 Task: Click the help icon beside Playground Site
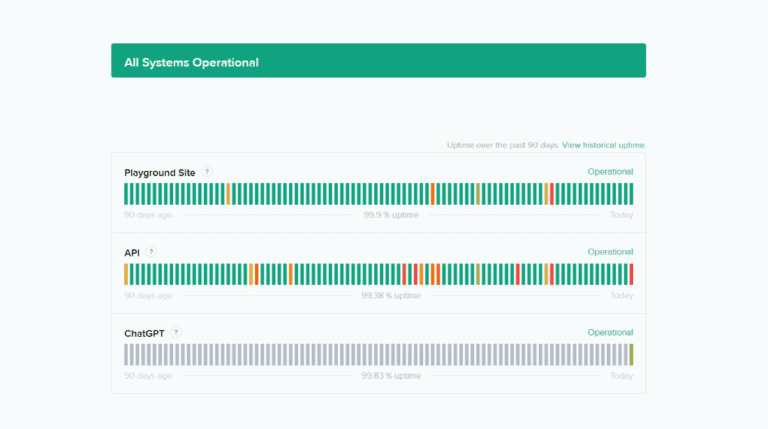[x=207, y=172]
